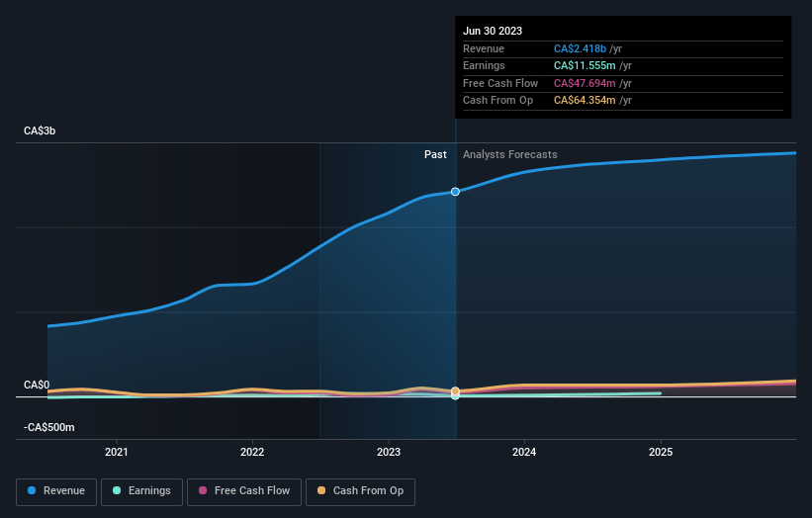The image size is (812, 518).
Task: Toggle the Free Cash Flow legend button
Action: click(244, 491)
